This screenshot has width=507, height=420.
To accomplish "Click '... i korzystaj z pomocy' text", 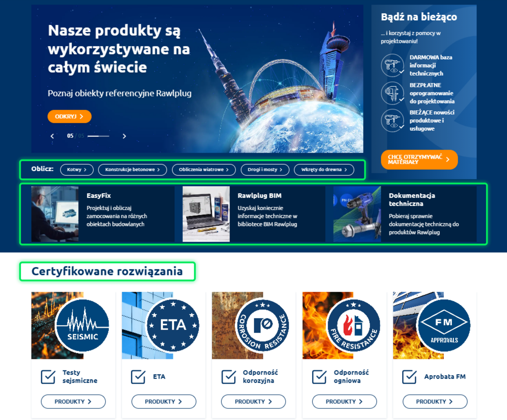I will [411, 37].
